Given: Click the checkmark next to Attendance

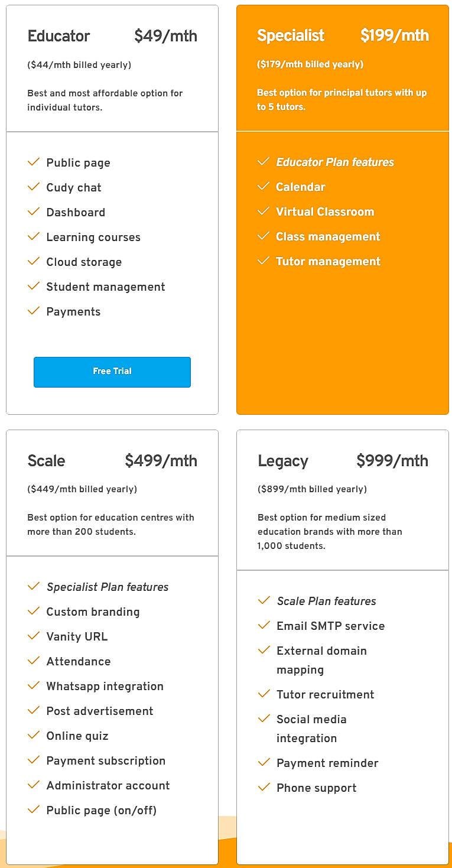Looking at the screenshot, I should [x=34, y=661].
